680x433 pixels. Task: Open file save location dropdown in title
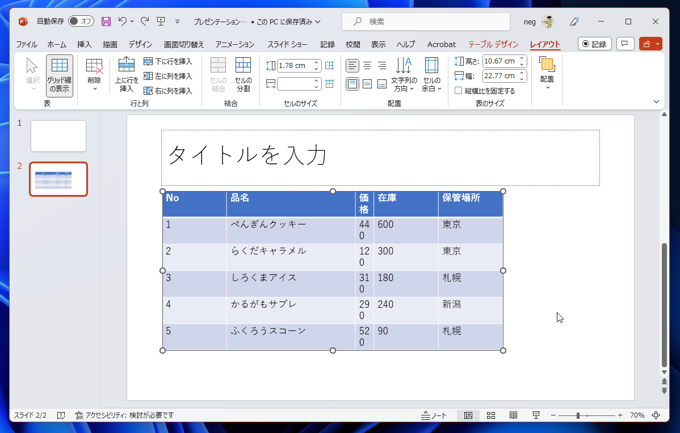click(318, 22)
